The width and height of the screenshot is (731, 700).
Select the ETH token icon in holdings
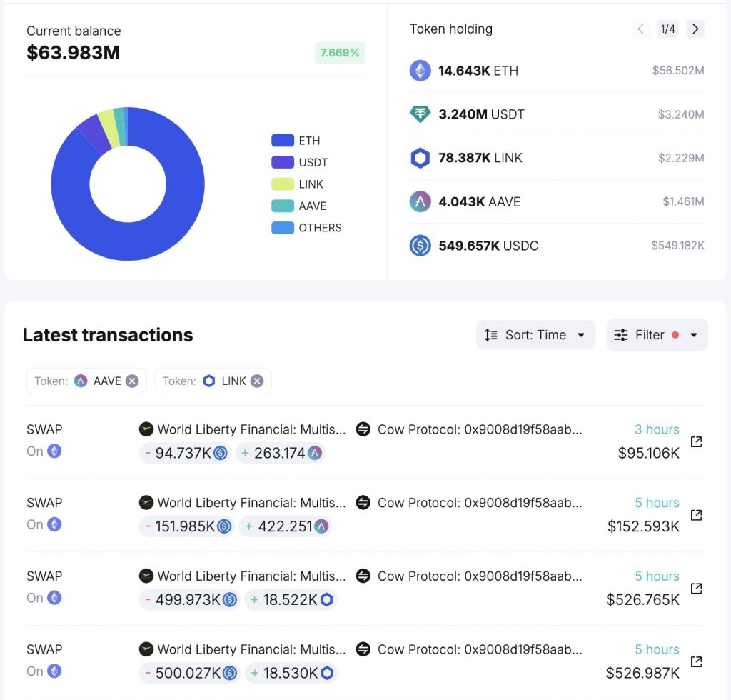[x=420, y=71]
